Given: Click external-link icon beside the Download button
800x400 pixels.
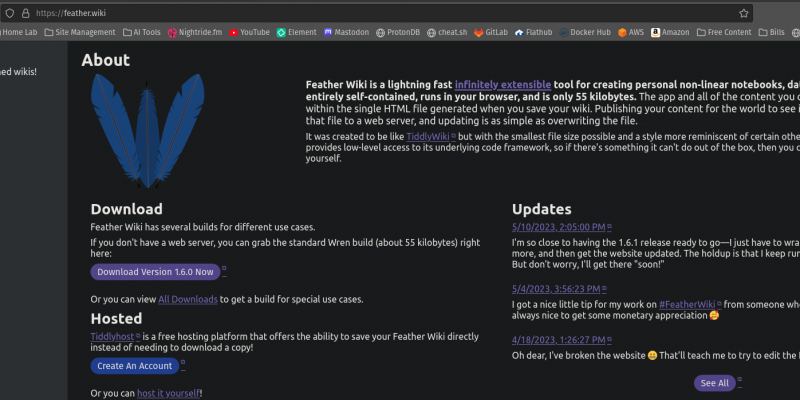Looking at the screenshot, I should coord(224,269).
